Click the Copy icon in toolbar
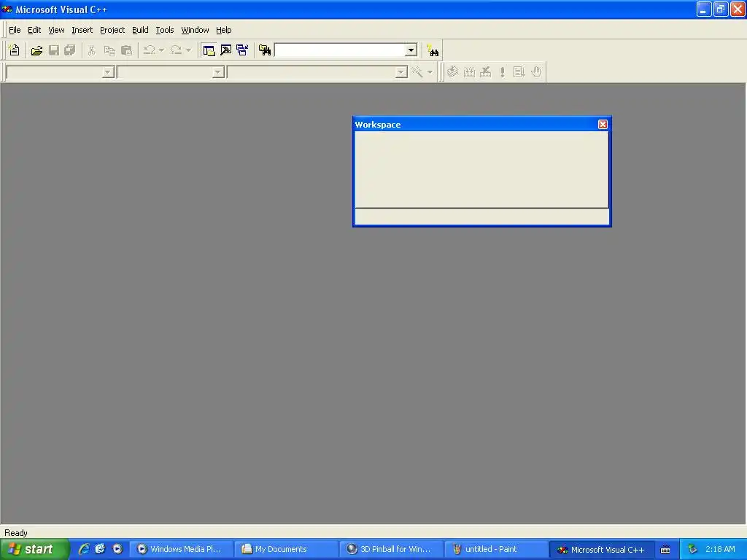The height and width of the screenshot is (560, 747). point(109,50)
